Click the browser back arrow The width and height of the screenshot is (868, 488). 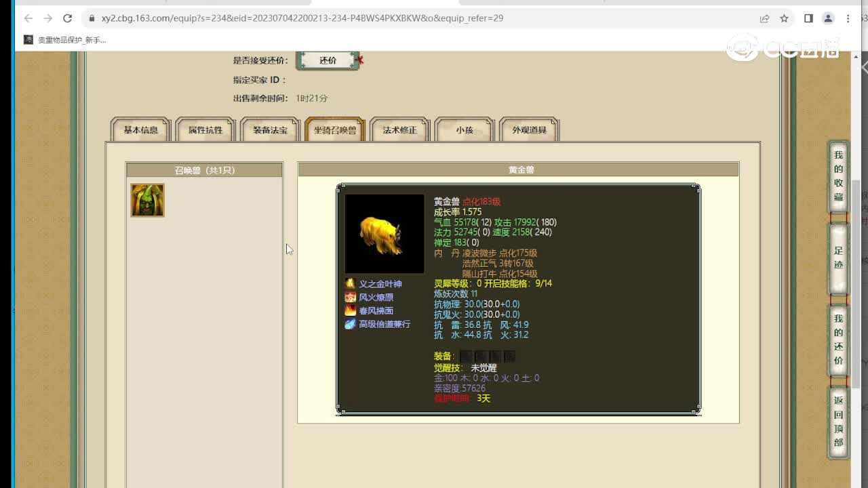pyautogui.click(x=28, y=18)
